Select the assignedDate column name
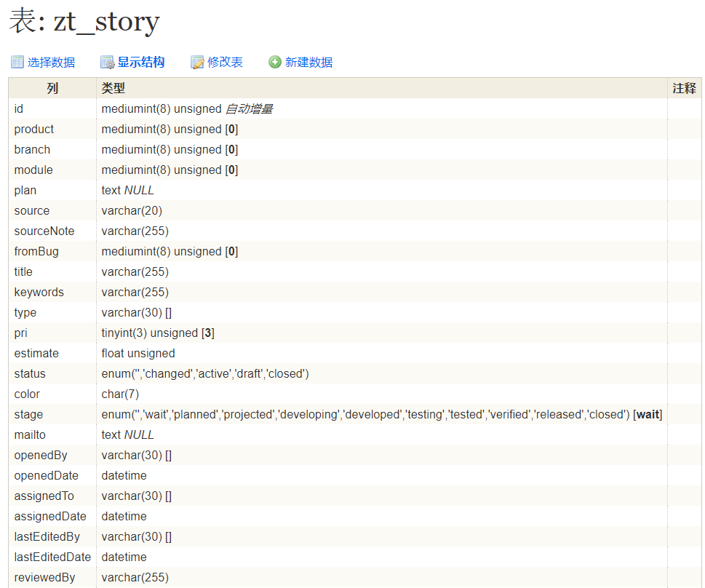This screenshot has width=705, height=588. point(50,517)
